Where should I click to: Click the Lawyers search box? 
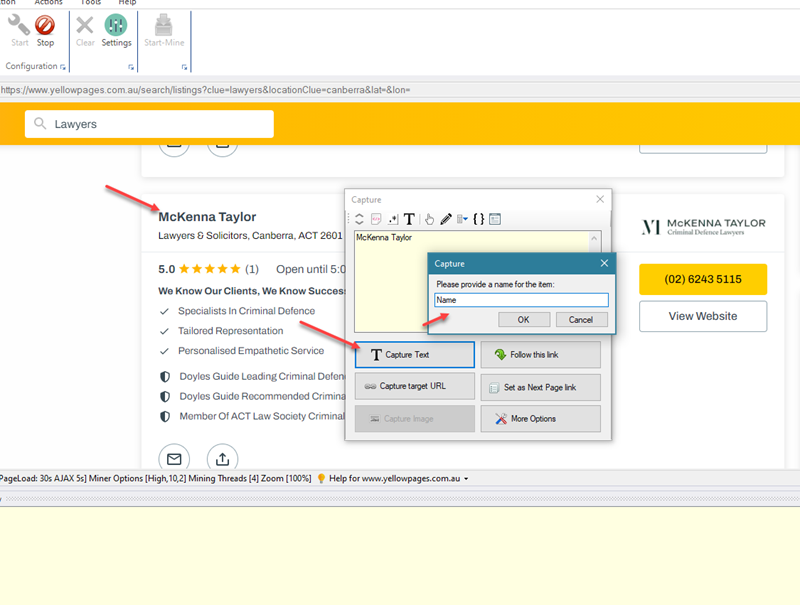(x=149, y=124)
